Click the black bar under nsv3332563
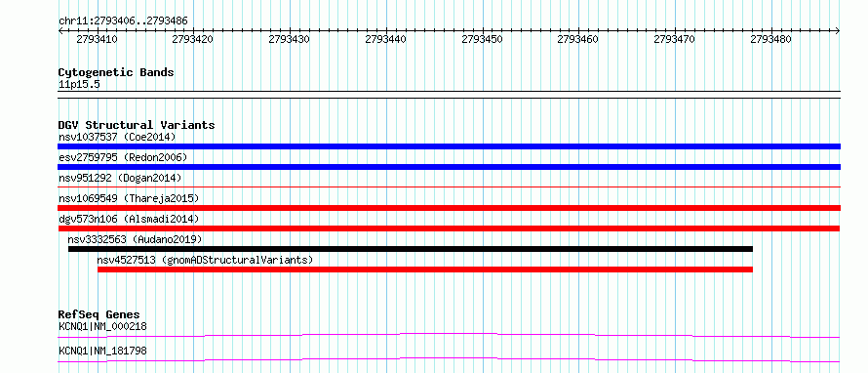868x373 pixels. pyautogui.click(x=411, y=249)
